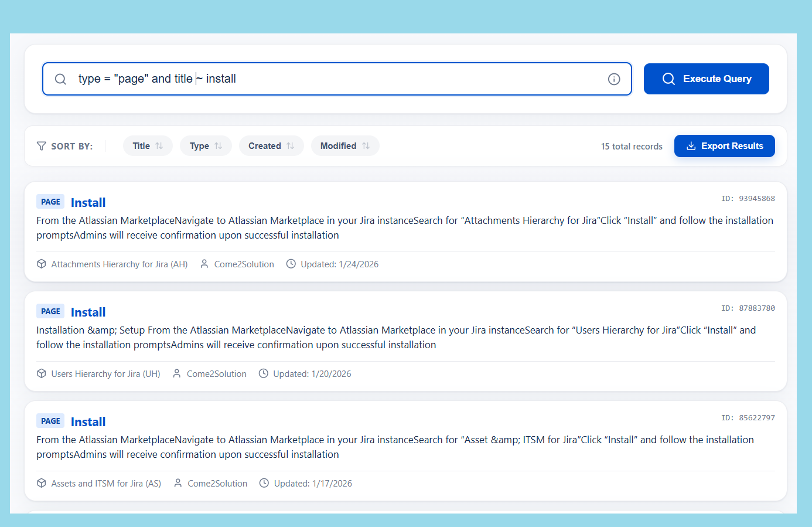Screen dimensions: 812x527
Task: Open the first Install page link
Action: (88, 202)
